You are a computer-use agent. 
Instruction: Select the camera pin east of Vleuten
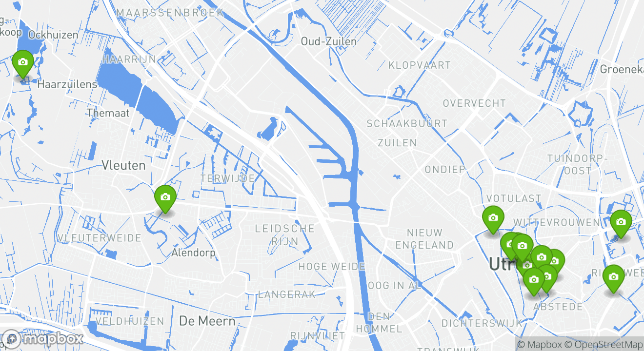[x=165, y=198]
